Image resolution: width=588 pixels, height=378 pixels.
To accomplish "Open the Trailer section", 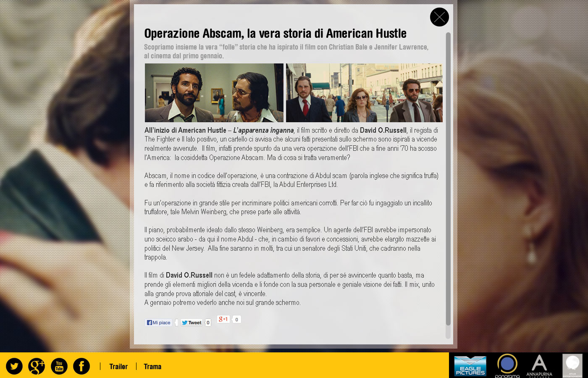I will 118,367.
